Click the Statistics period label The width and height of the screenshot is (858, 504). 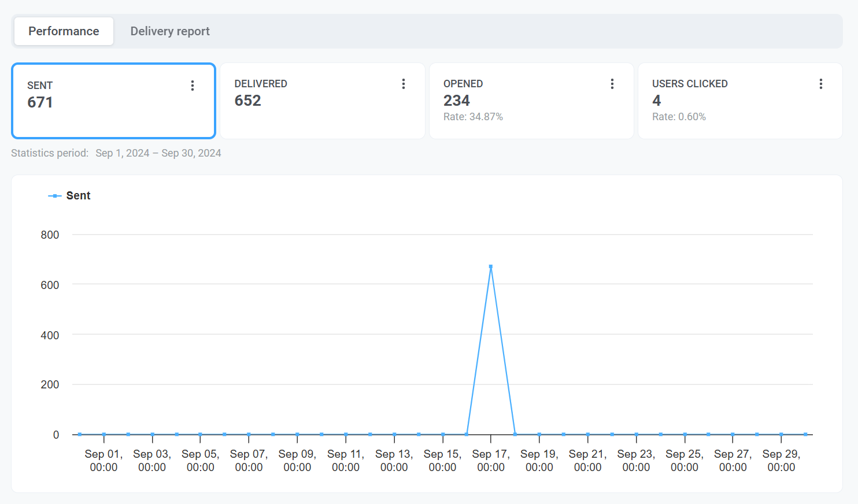pyautogui.click(x=50, y=153)
